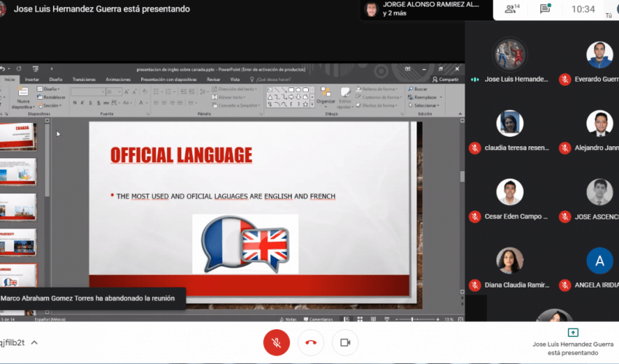Open the Insertar ribbon tab
This screenshot has width=619, height=364.
point(32,79)
